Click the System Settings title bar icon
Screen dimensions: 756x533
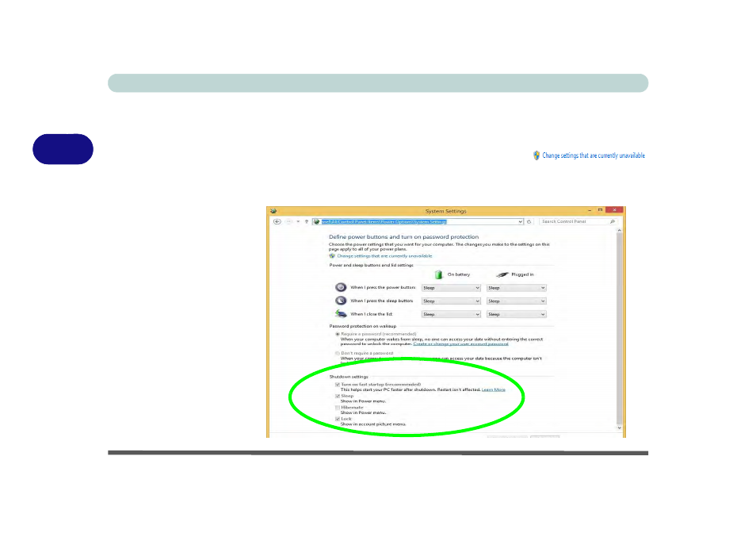click(x=273, y=211)
